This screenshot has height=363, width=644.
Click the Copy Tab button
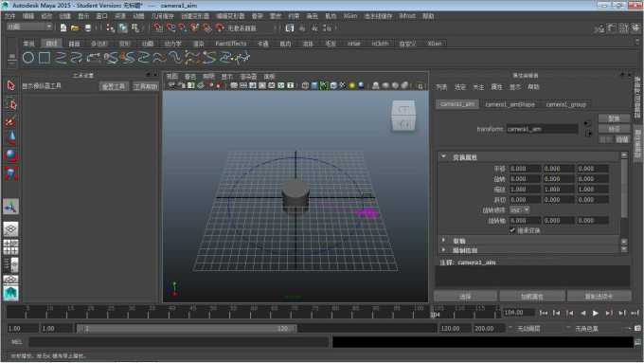[599, 296]
